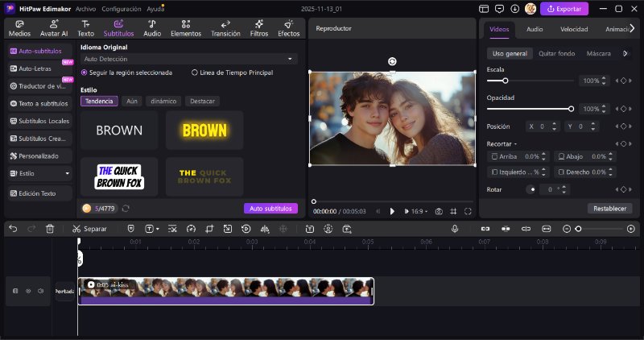Click the Opacidad slider handle
Viewport: 644px width, 340px height.
(571, 109)
